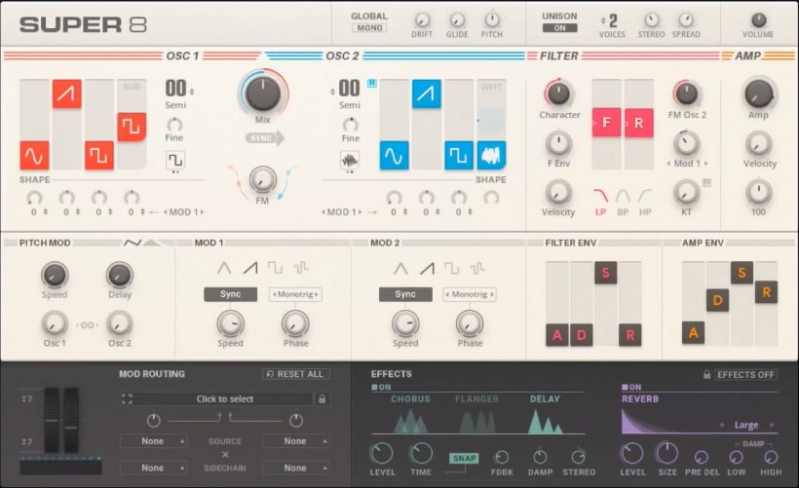
Task: Open MOD 1 Monotrig selector
Action: coord(296,294)
